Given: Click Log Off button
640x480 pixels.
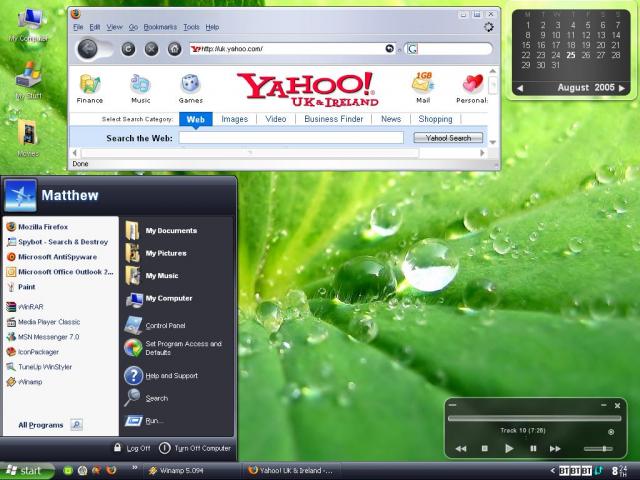Looking at the screenshot, I should (132, 448).
